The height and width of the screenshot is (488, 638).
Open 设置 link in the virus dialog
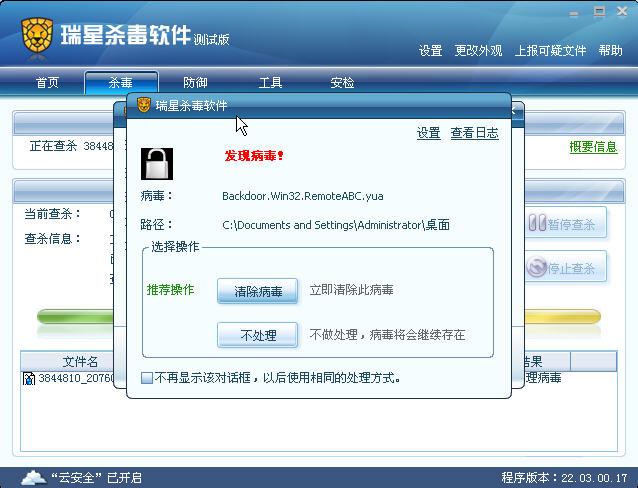[428, 133]
